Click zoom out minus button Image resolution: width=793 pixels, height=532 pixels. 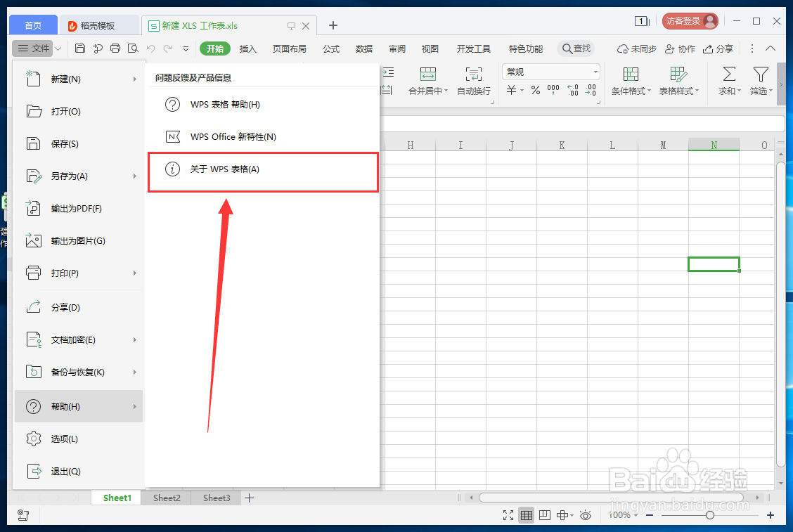point(650,515)
